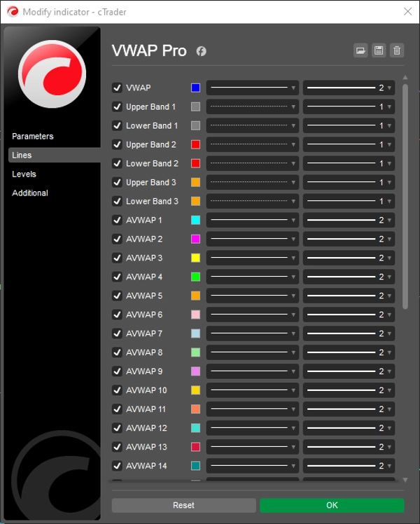
Task: Open the Facebook icon beside VWAP Pro
Action: [x=201, y=51]
